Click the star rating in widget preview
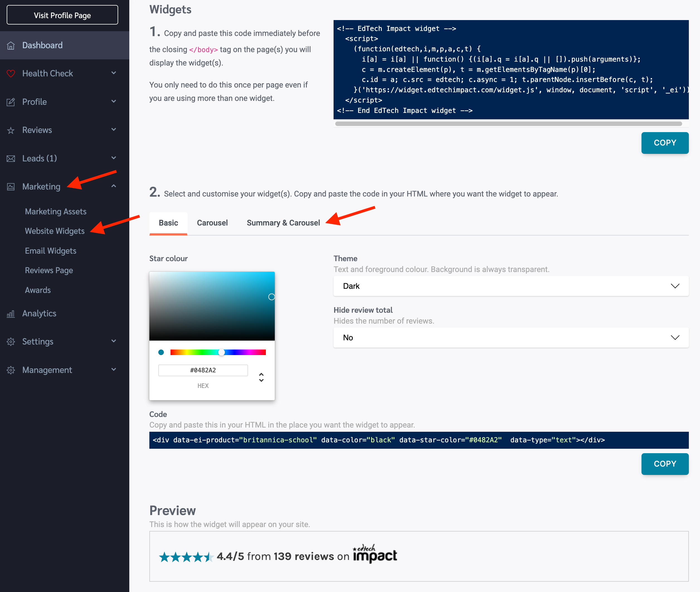 tap(186, 557)
